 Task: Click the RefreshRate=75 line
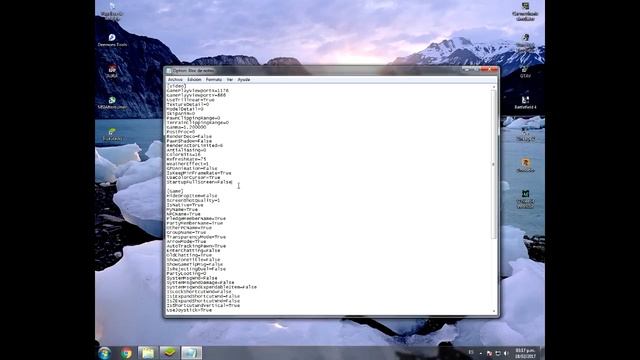[x=187, y=159]
